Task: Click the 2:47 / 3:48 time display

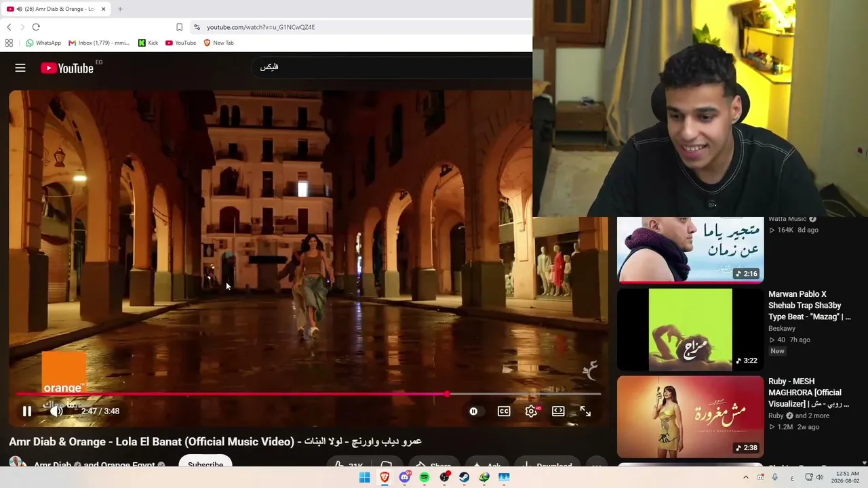Action: (x=100, y=411)
